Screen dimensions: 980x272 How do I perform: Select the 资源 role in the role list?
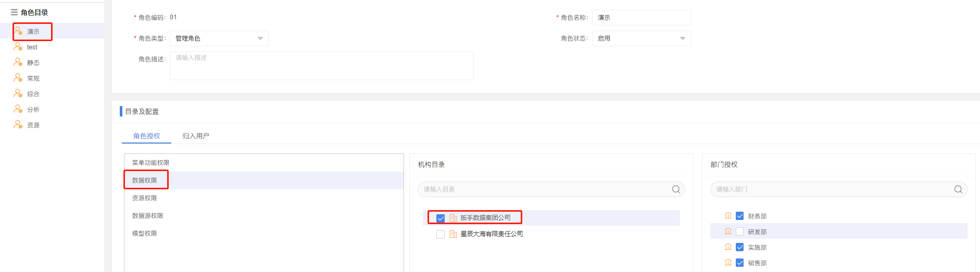(x=52, y=125)
